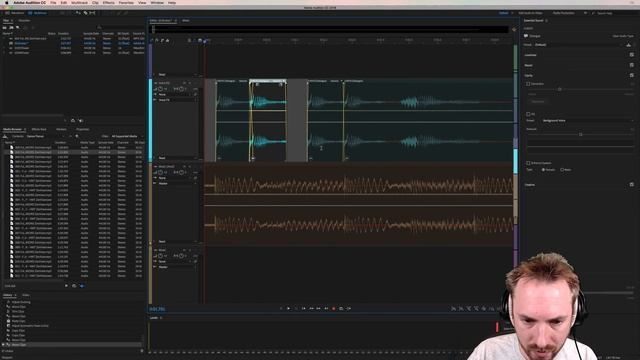640x360 pixels.
Task: Move playhead to next with transport button
Action: pyautogui.click(x=326, y=309)
